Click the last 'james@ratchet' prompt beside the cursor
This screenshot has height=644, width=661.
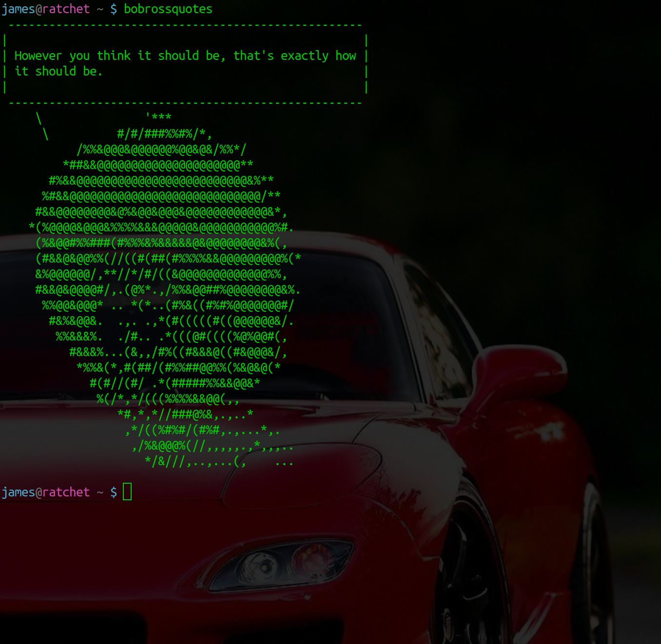click(x=46, y=492)
